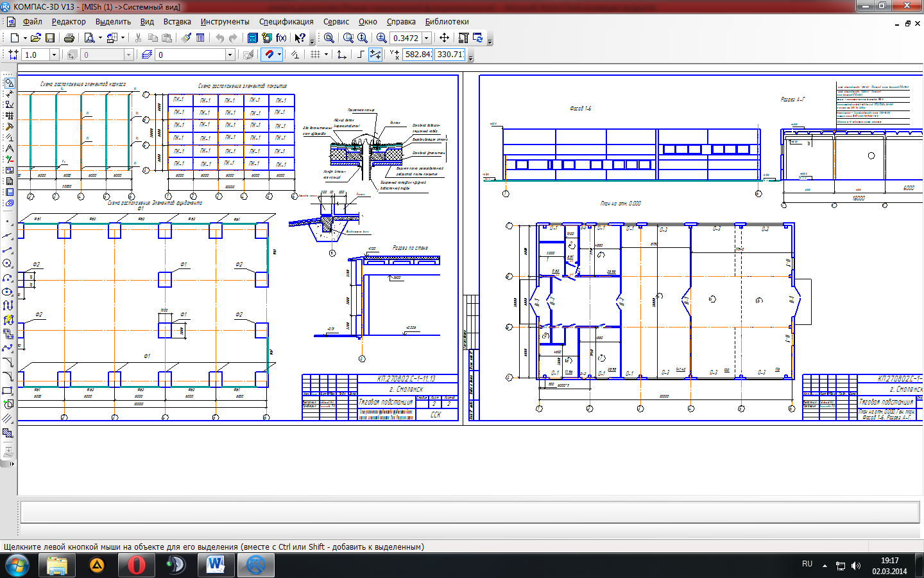
Task: Print the document using the printer icon
Action: (69, 38)
